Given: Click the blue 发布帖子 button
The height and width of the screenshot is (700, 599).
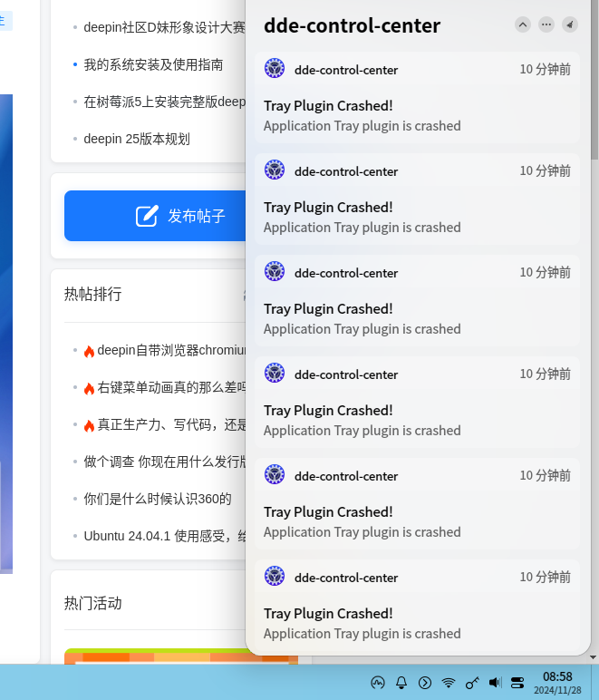Looking at the screenshot, I should 155,216.
